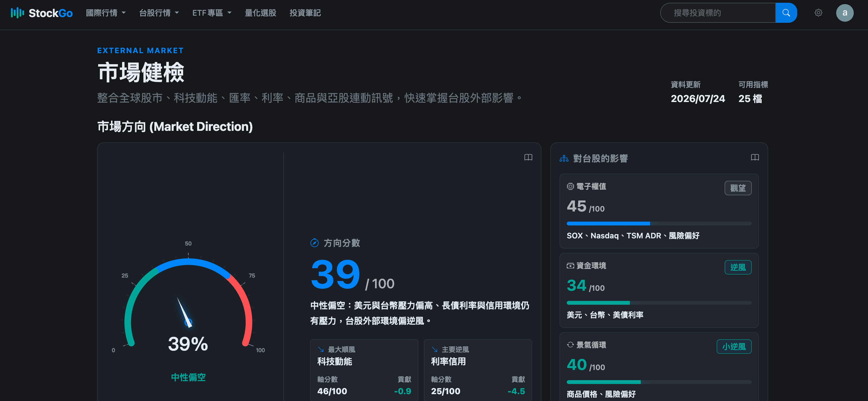Image resolution: width=868 pixels, height=401 pixels.
Task: Click the StockGo logo
Action: [42, 13]
